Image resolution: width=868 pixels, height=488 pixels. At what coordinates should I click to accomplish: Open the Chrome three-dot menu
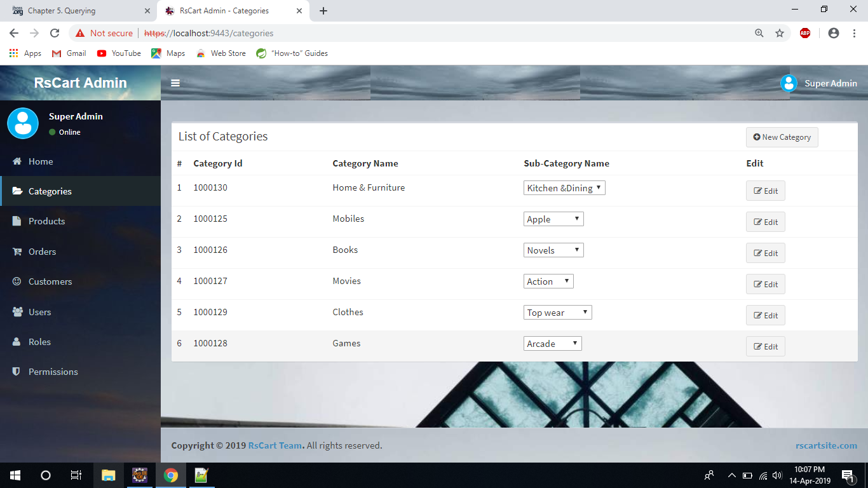coord(854,33)
